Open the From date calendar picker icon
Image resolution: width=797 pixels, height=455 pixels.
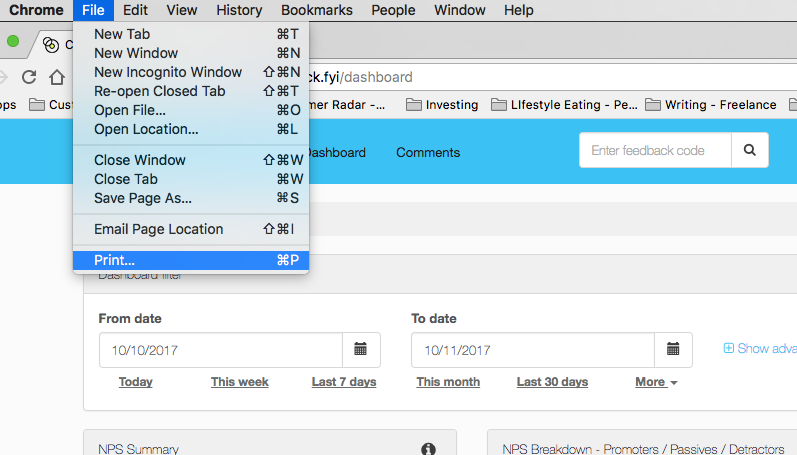click(360, 350)
